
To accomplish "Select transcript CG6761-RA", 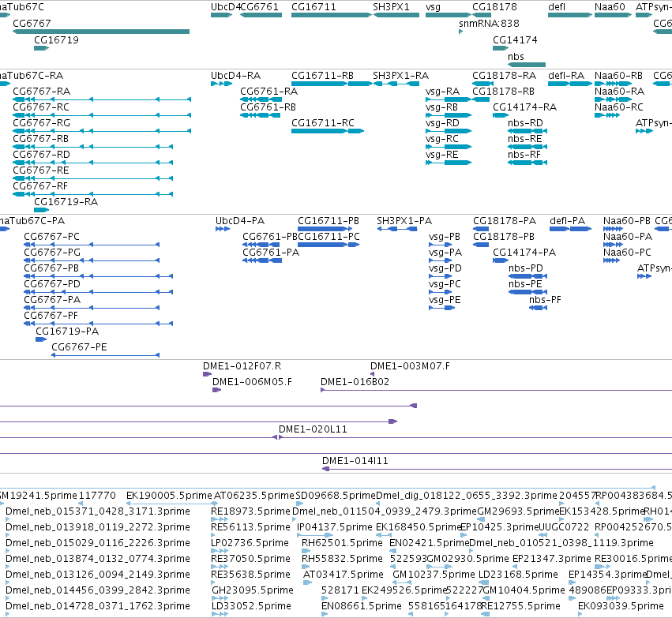I will [x=261, y=99].
